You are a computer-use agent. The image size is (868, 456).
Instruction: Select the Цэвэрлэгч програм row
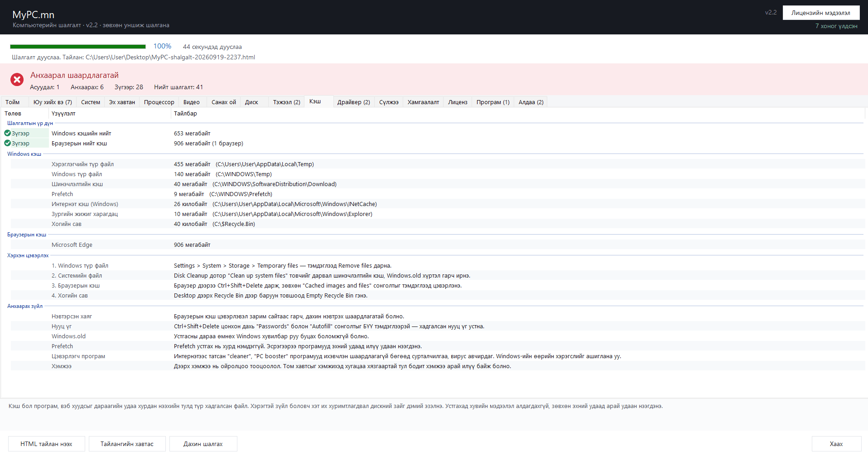click(x=438, y=356)
